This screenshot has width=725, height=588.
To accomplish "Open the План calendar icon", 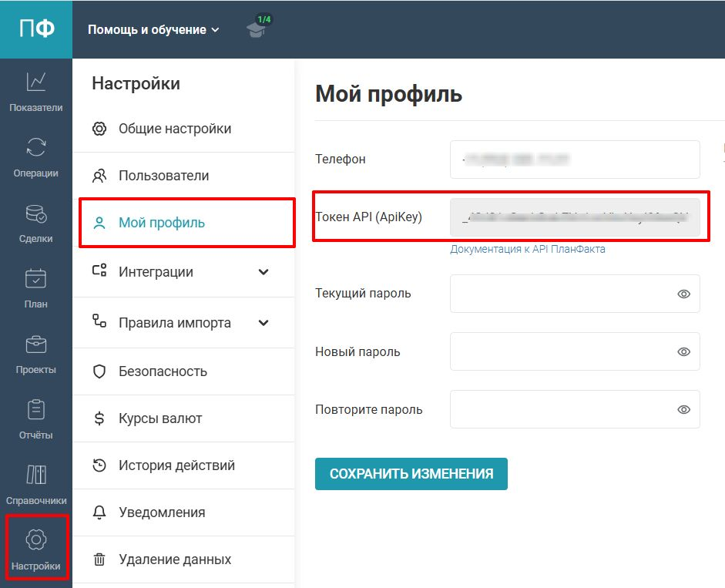I will pos(36,278).
